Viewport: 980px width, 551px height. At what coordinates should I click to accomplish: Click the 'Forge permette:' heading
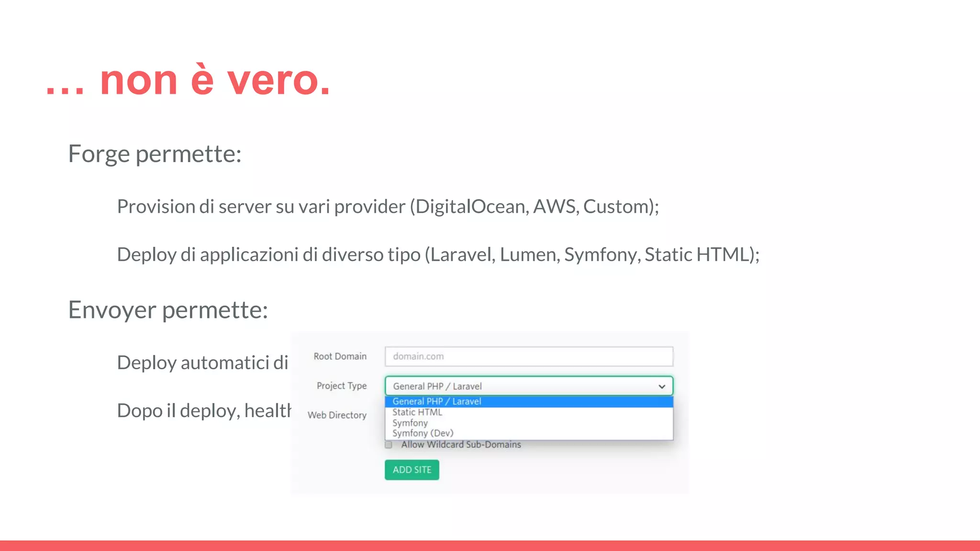[x=155, y=154]
